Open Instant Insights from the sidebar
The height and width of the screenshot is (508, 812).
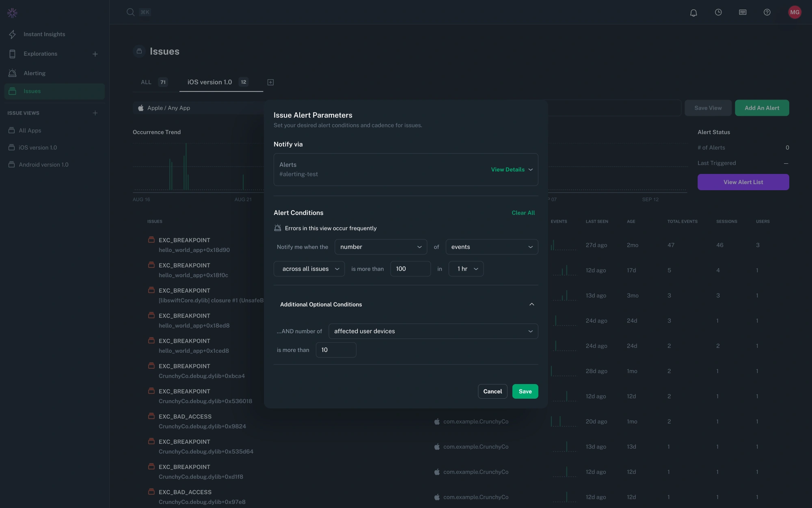pos(45,34)
